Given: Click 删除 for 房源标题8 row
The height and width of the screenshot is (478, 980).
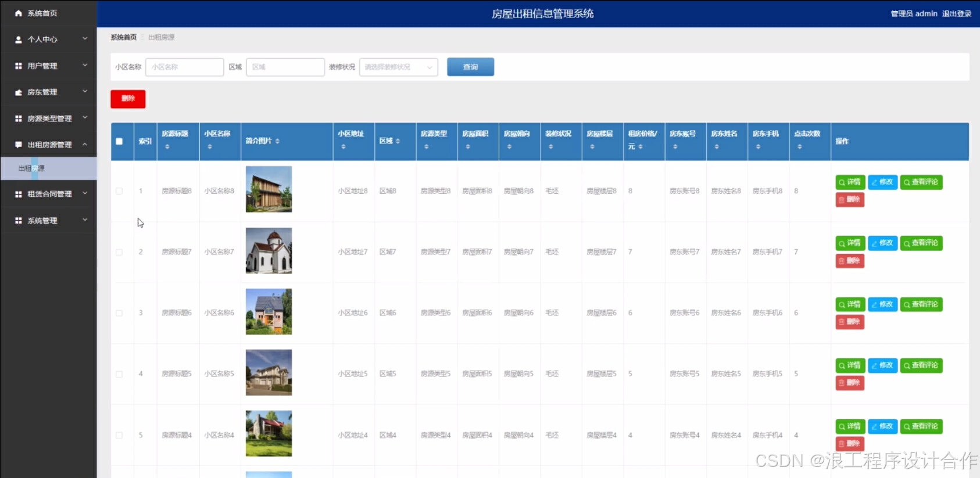Looking at the screenshot, I should (x=850, y=200).
